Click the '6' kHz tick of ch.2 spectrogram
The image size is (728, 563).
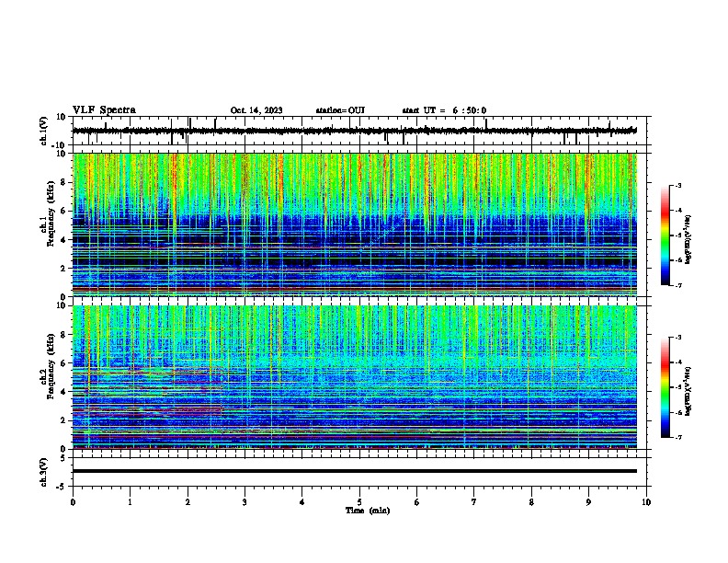click(x=64, y=363)
